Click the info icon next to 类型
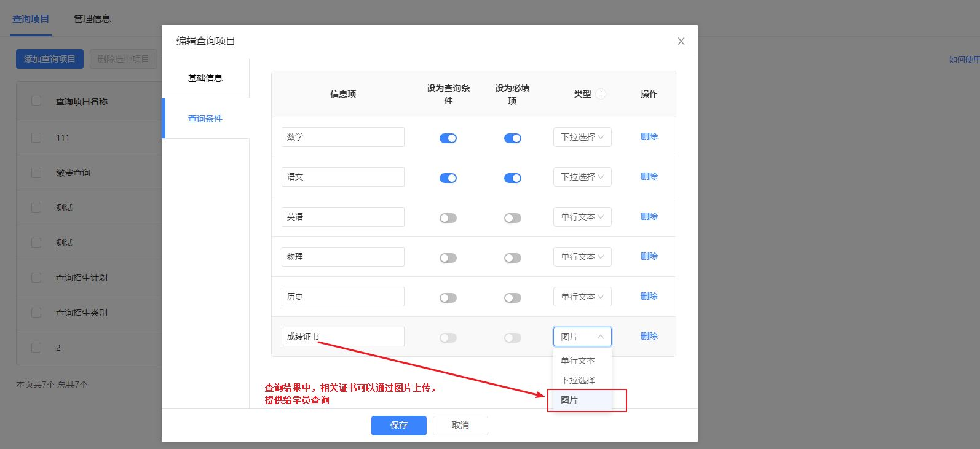 pos(601,94)
